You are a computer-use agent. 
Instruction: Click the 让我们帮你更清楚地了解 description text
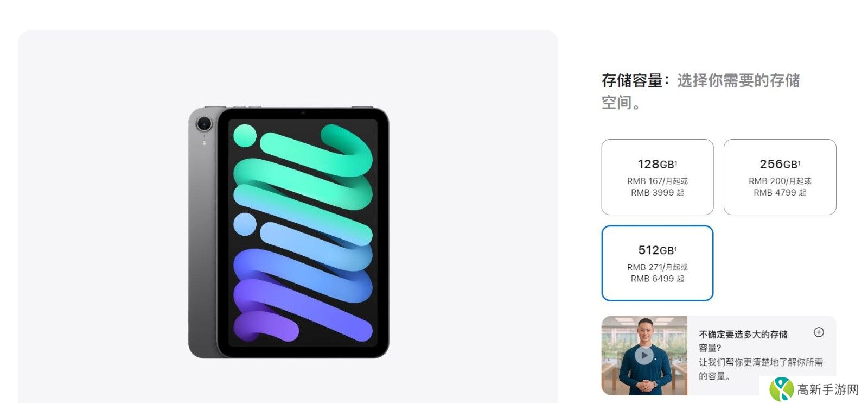pyautogui.click(x=761, y=369)
